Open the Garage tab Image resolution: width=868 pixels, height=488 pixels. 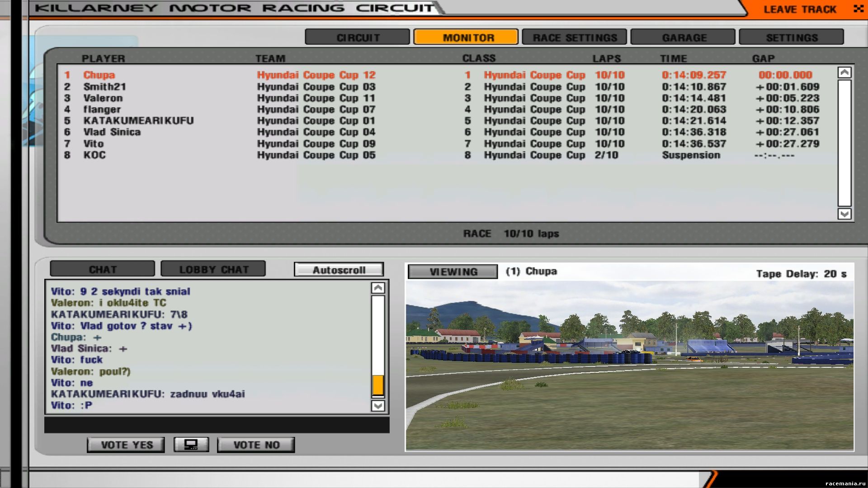pos(683,37)
